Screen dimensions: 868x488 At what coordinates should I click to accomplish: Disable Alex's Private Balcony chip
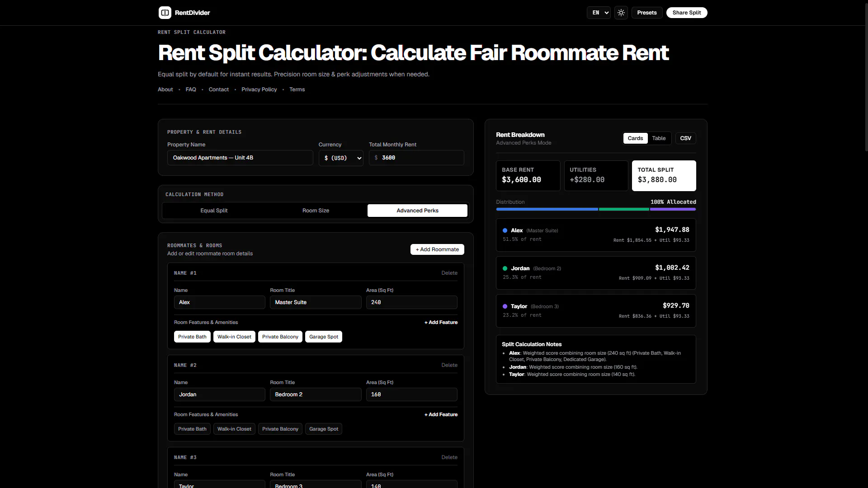pyautogui.click(x=280, y=337)
